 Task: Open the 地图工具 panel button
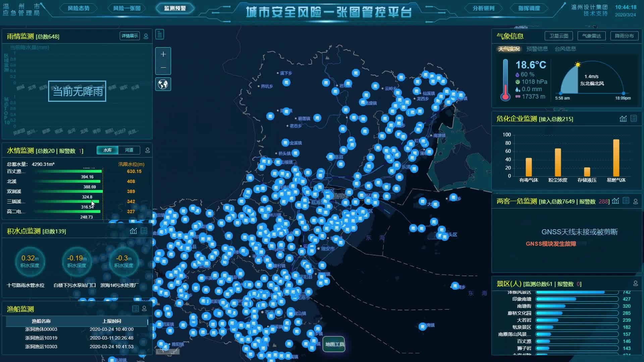[334, 344]
